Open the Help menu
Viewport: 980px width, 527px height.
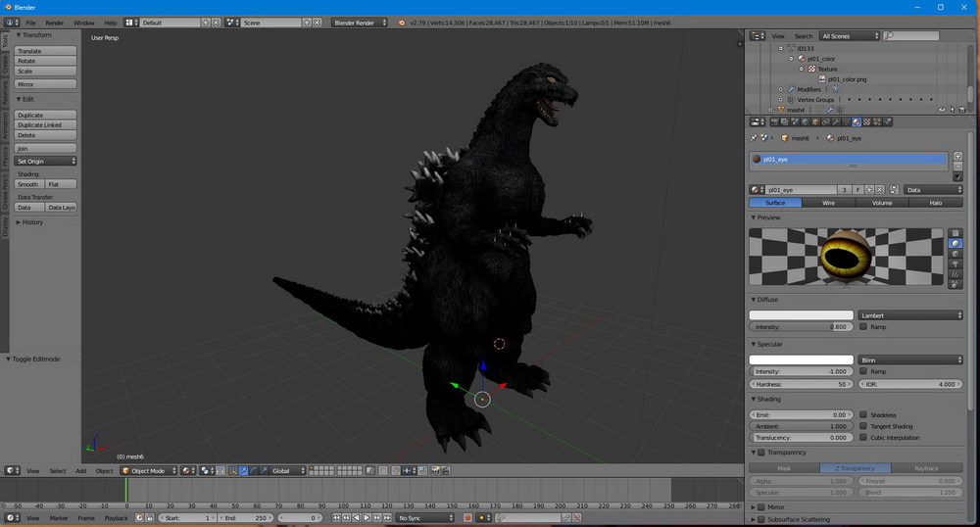tap(111, 23)
